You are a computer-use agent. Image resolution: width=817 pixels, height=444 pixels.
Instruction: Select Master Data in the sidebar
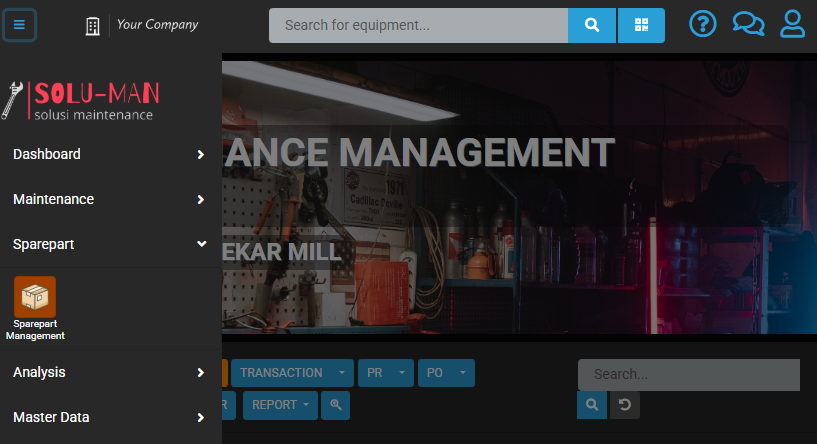[110, 417]
